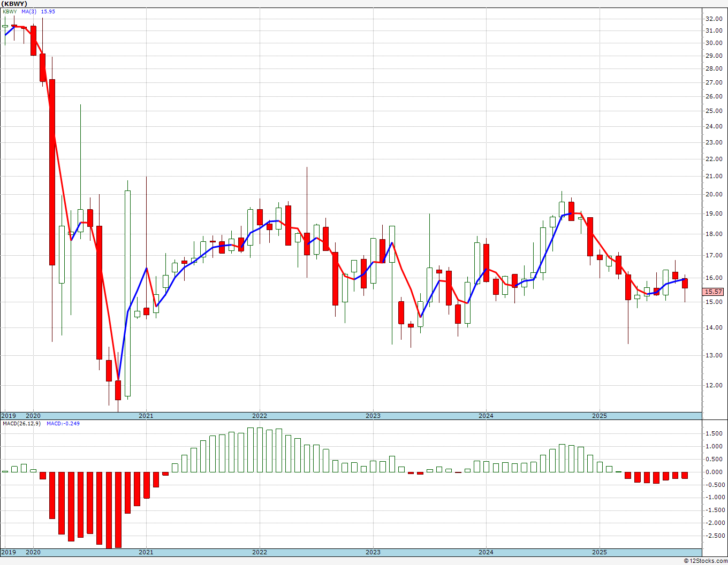Click 2024 on the MACD panel time axis

pos(486,552)
